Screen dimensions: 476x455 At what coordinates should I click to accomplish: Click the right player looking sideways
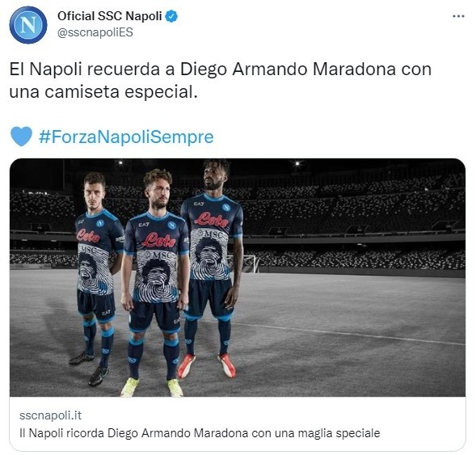tap(213, 268)
